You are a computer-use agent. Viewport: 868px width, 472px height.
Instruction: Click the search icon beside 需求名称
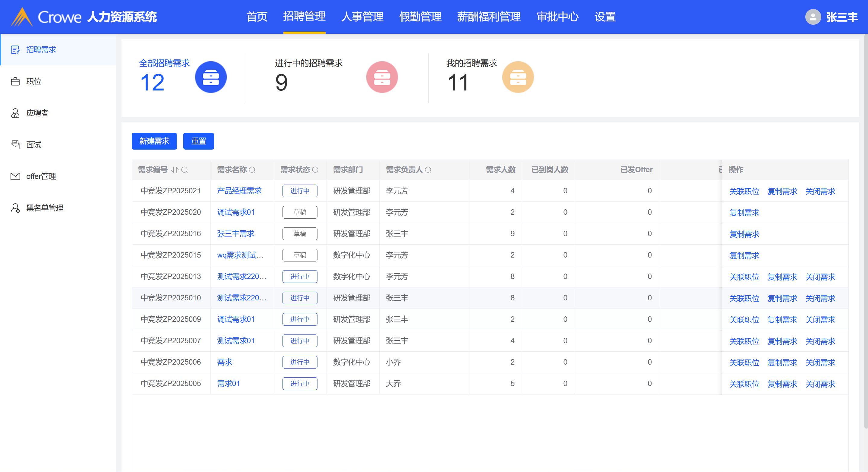[x=252, y=169]
